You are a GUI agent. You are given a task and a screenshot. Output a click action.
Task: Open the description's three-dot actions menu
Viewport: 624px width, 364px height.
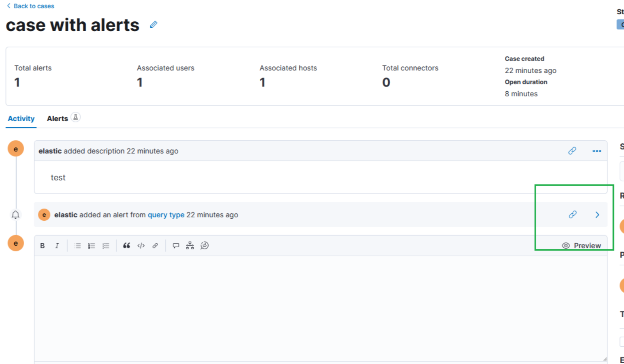[597, 151]
